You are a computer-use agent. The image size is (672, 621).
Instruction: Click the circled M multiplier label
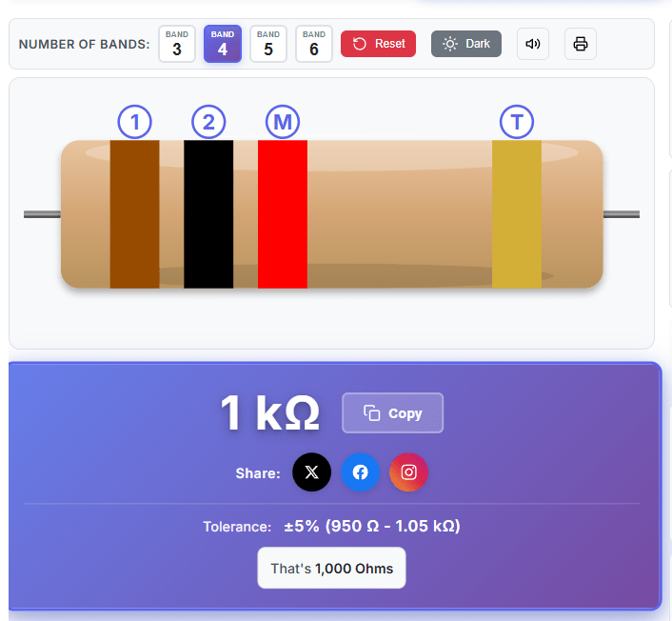[x=283, y=122]
